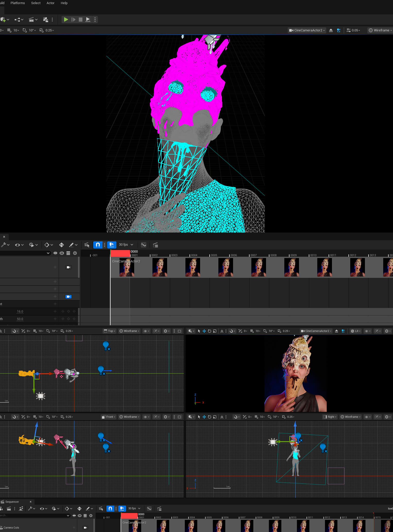Click the 16.0 value field in upper Sequencer
The width and height of the screenshot is (393, 532).
click(x=20, y=312)
